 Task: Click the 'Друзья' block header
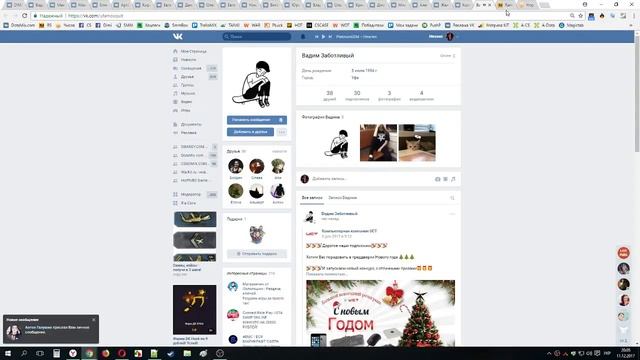click(x=233, y=151)
